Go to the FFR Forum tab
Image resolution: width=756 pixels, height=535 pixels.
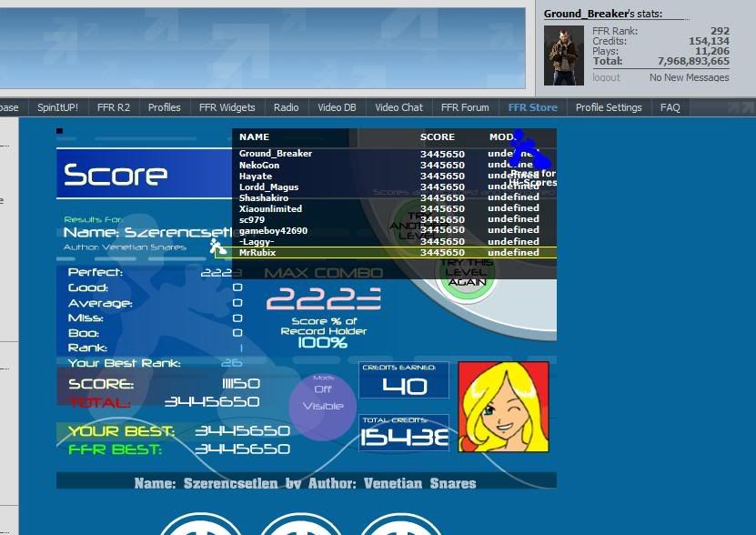point(465,107)
